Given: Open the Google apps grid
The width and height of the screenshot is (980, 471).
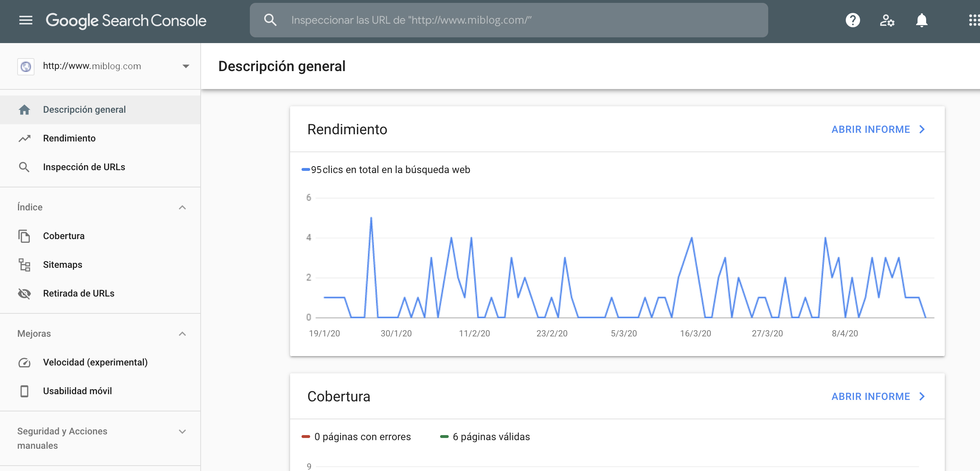Looking at the screenshot, I should pos(974,20).
